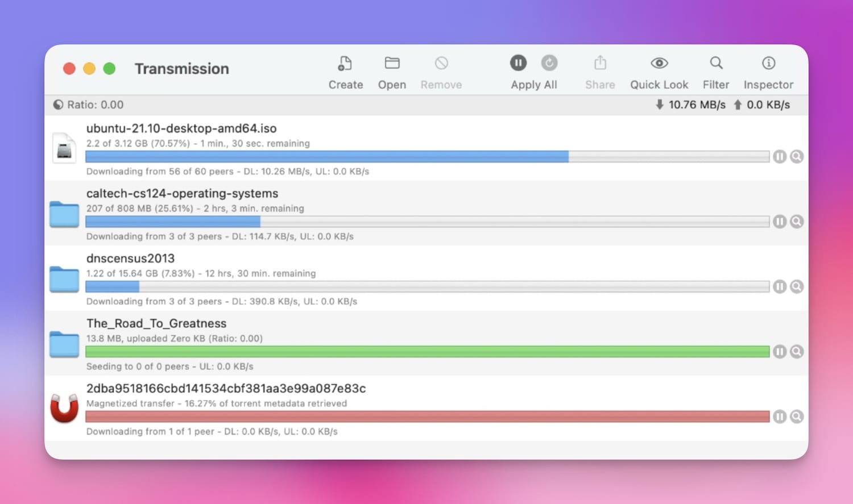This screenshot has width=853, height=504.
Task: Click '13.8 MB, uploaded Zero KB' line
Action: click(175, 339)
